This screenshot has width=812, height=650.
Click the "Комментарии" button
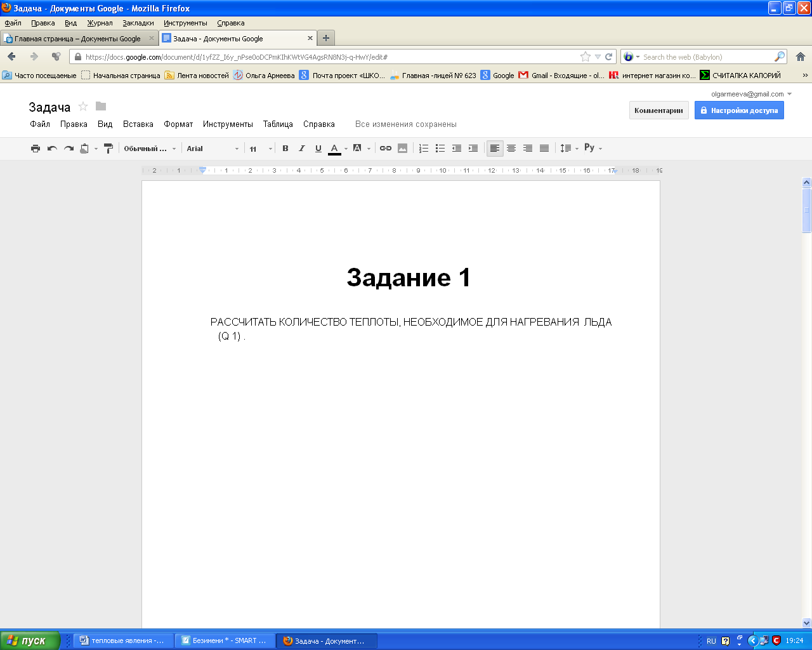coord(658,110)
